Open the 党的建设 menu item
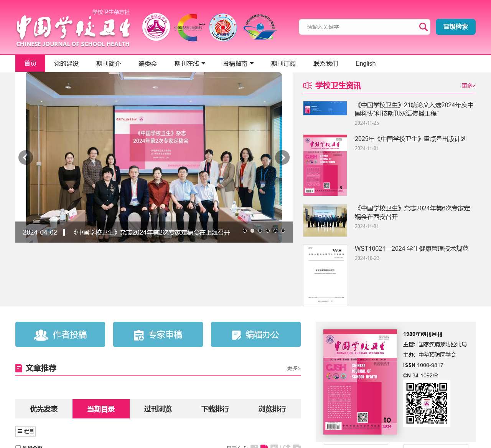Viewport: 491px width, 448px height. [66, 63]
